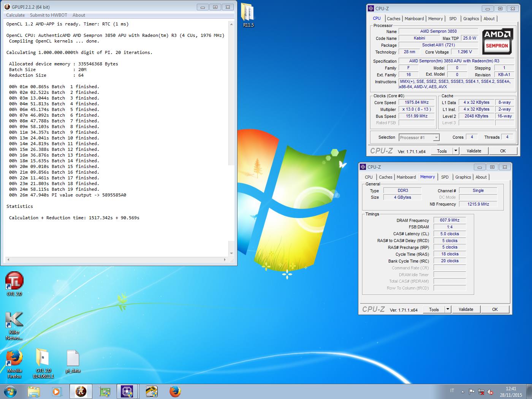This screenshot has width=532, height=399.
Task: Click Tools button in lower CPU-Z
Action: pos(434,309)
